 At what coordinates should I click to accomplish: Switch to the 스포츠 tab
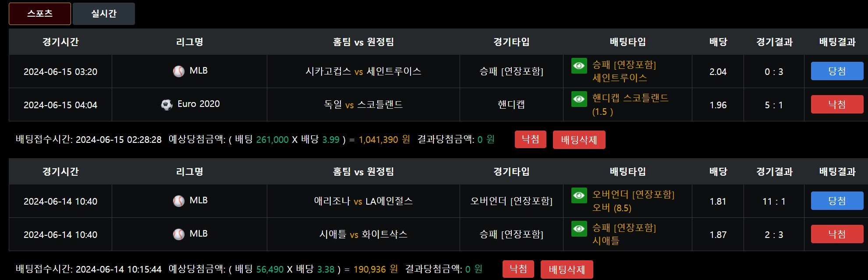point(40,14)
